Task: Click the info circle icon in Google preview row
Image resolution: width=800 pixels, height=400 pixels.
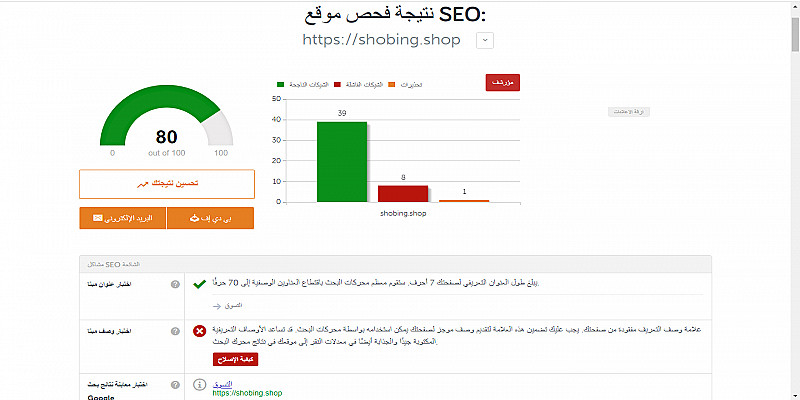Action: click(200, 384)
